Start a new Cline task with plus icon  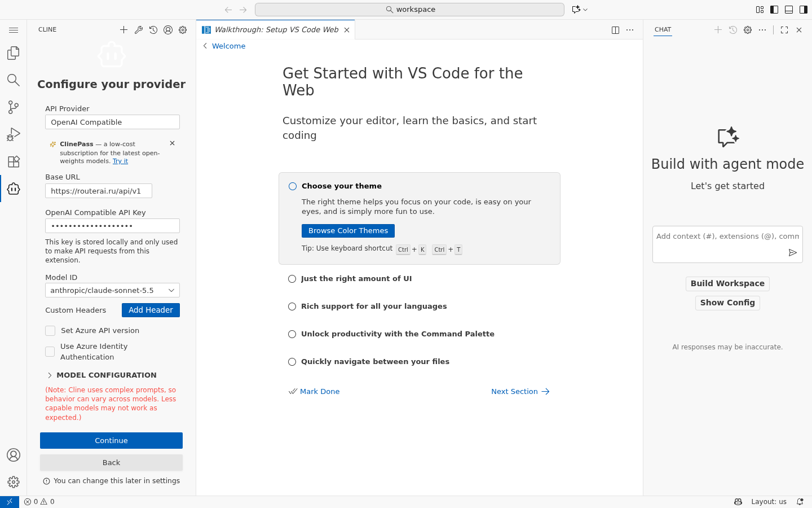(123, 30)
